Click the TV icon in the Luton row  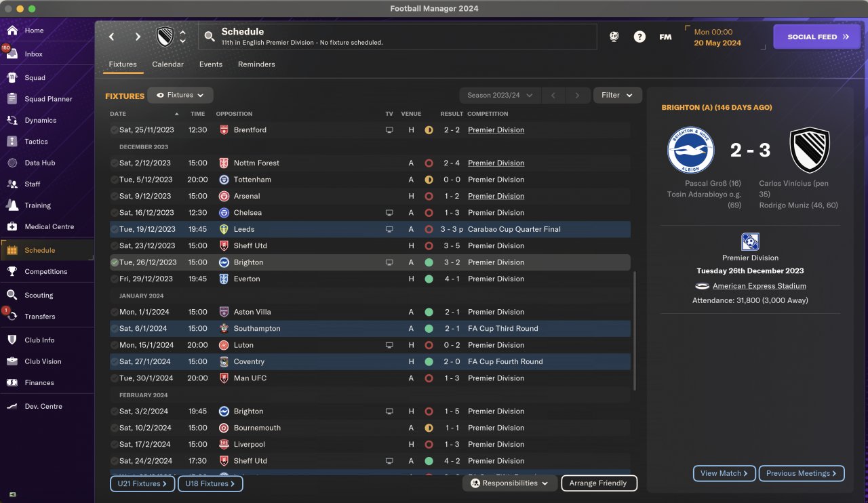point(389,345)
